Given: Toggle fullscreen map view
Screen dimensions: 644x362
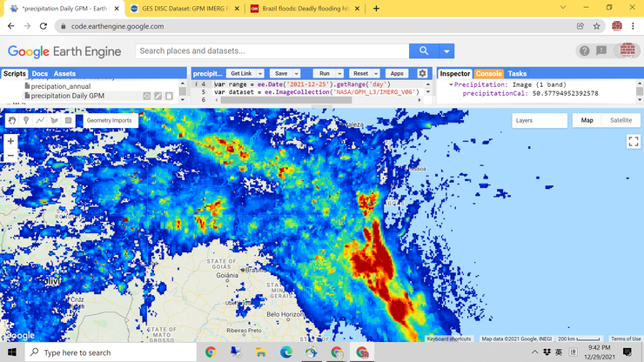Looking at the screenshot, I should 633,141.
